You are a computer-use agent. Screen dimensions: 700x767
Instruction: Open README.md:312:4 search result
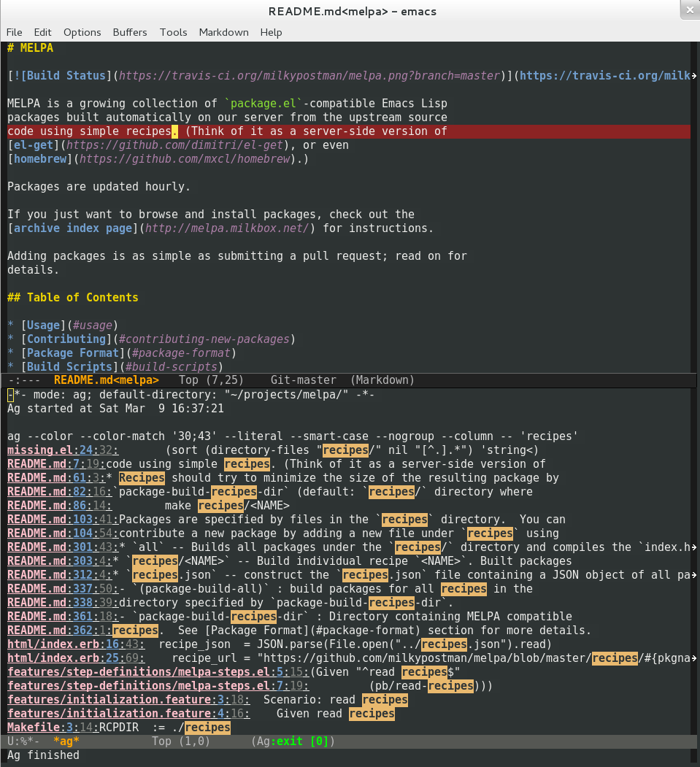(x=60, y=575)
